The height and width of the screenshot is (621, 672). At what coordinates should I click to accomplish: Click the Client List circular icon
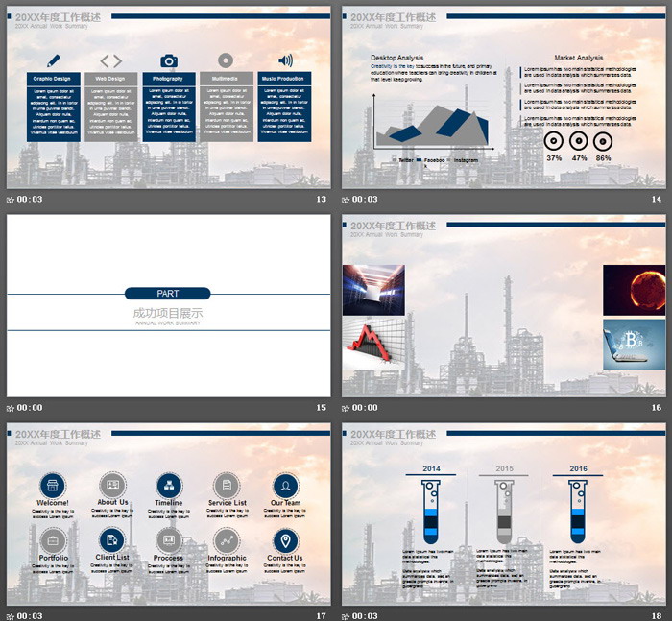(x=111, y=540)
